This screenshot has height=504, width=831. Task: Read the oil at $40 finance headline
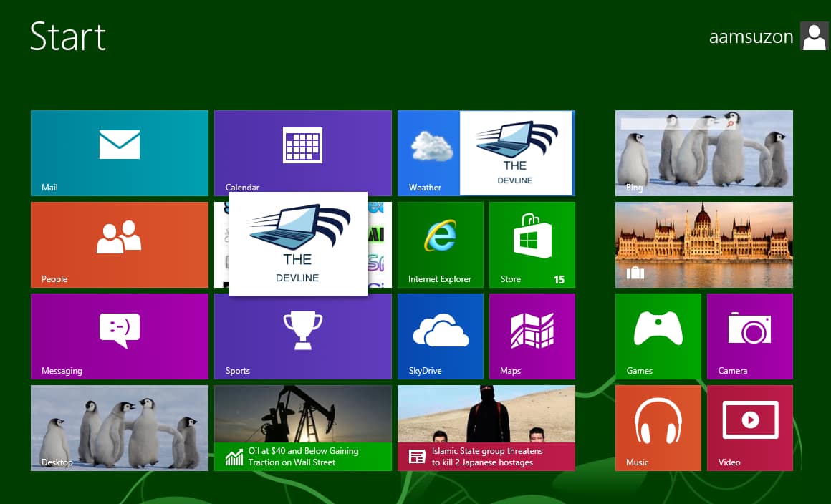click(302, 456)
